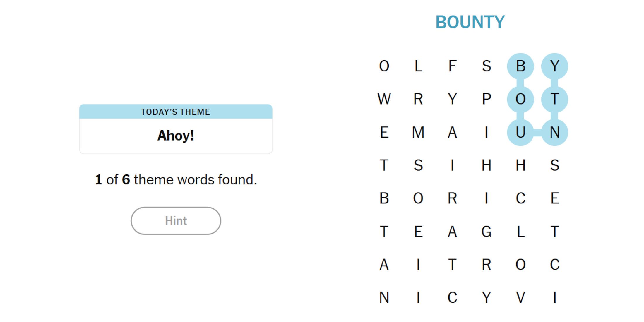Click the Y between R and P

click(452, 99)
